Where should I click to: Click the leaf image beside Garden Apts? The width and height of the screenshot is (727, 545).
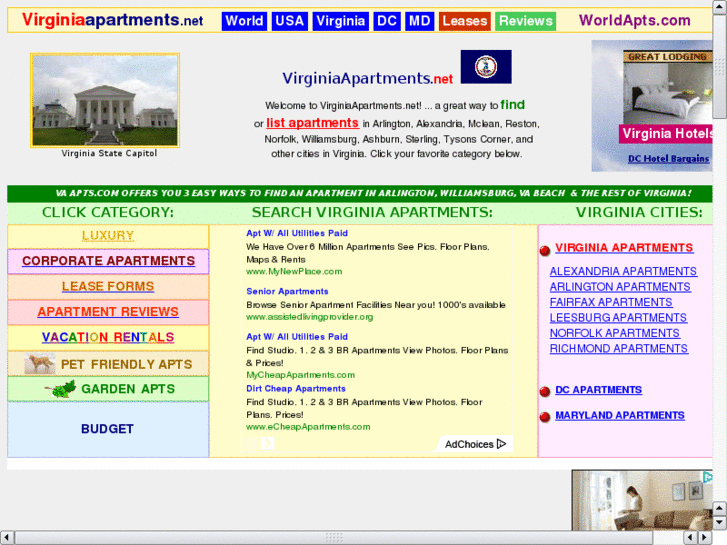(x=60, y=389)
